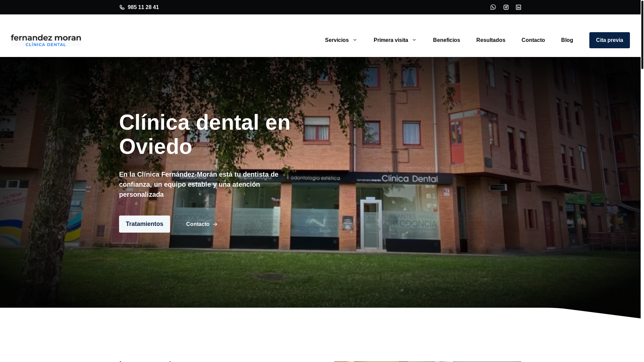The width and height of the screenshot is (644, 362).
Task: Expand the Primera visita dropdown chevron
Action: [x=414, y=40]
